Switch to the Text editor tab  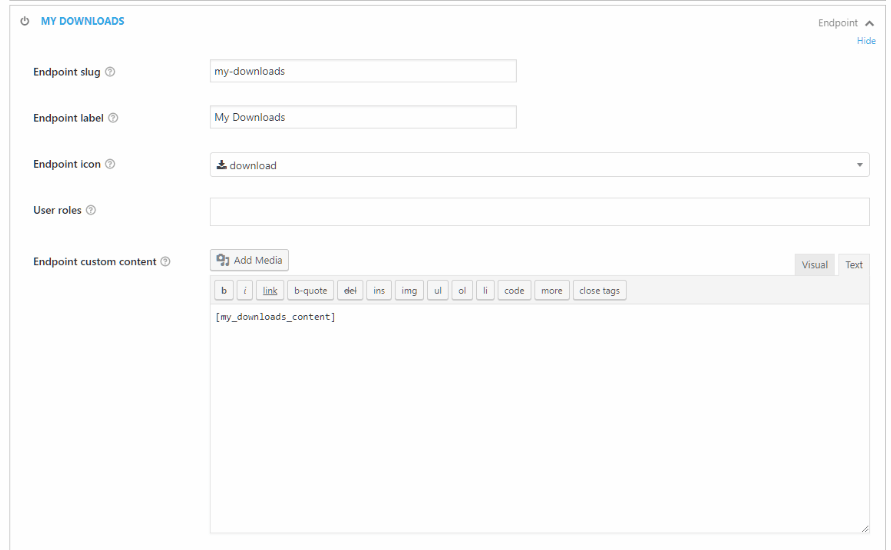(853, 265)
